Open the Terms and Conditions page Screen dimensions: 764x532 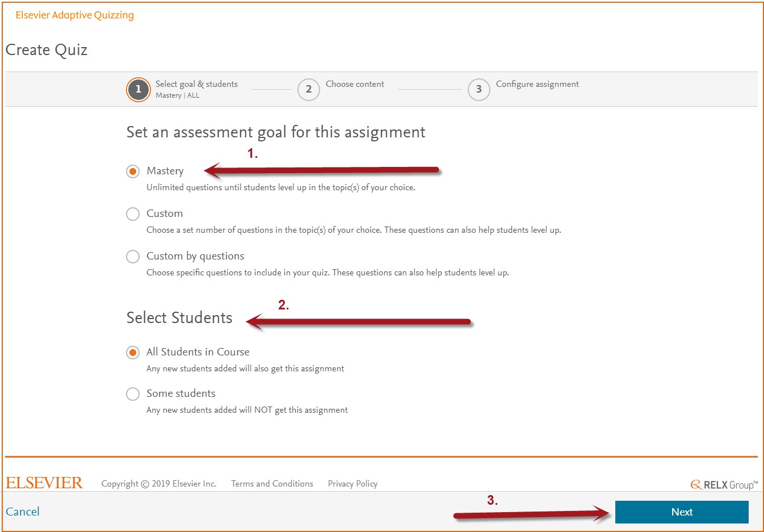click(272, 483)
